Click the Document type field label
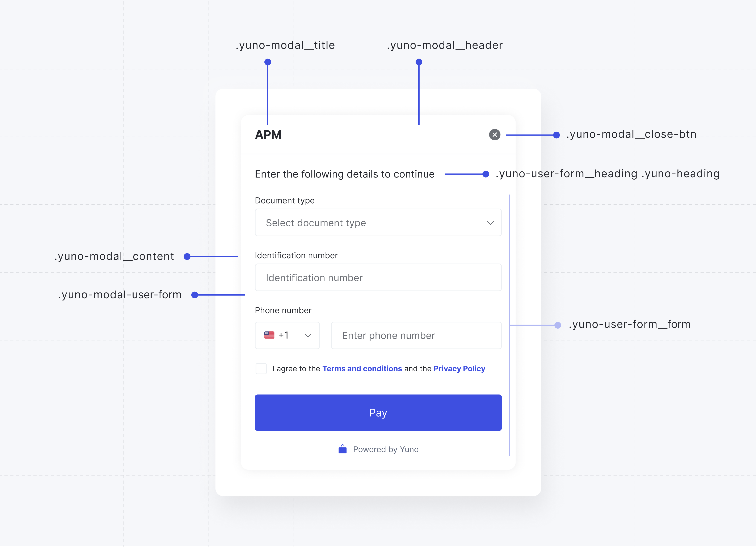 pyautogui.click(x=284, y=201)
